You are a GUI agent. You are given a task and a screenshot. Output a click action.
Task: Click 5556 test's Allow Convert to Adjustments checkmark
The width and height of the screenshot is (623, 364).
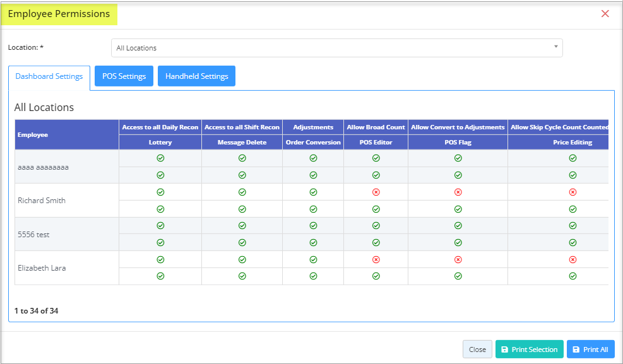(x=458, y=225)
